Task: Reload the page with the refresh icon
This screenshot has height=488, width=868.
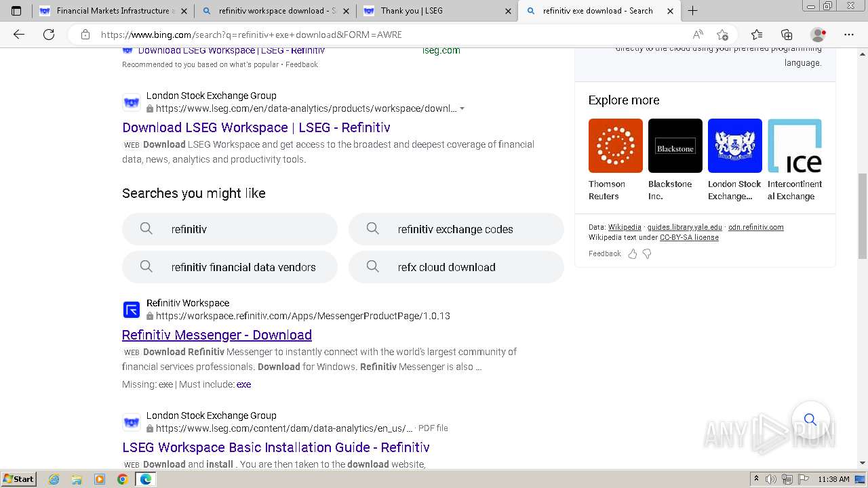Action: pyautogui.click(x=49, y=35)
